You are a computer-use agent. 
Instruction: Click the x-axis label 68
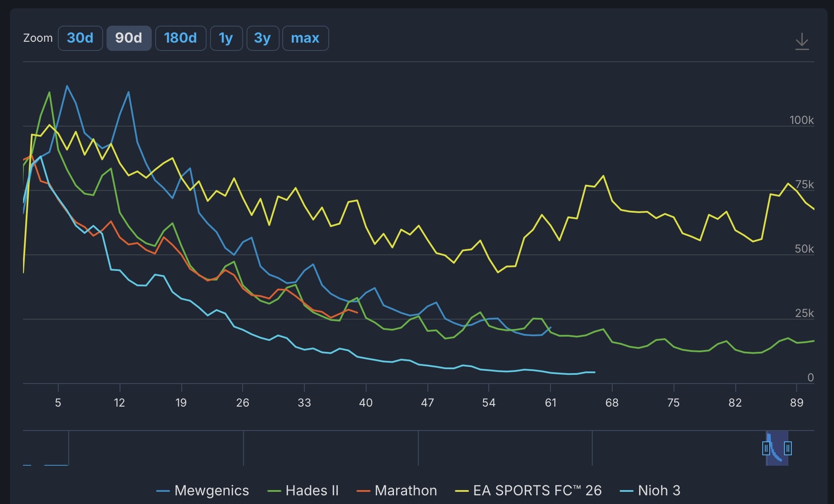point(612,403)
